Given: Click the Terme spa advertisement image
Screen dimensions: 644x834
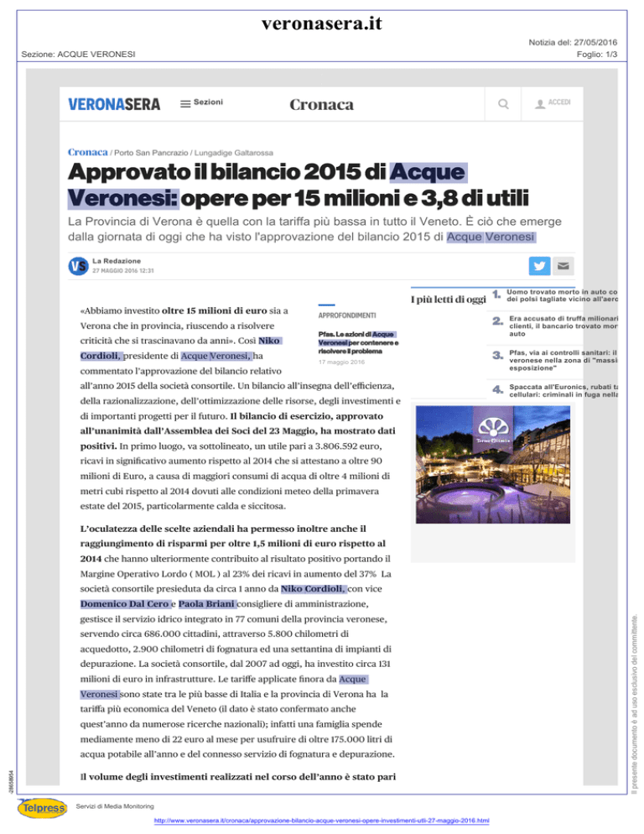Looking at the screenshot, I should 492,464.
